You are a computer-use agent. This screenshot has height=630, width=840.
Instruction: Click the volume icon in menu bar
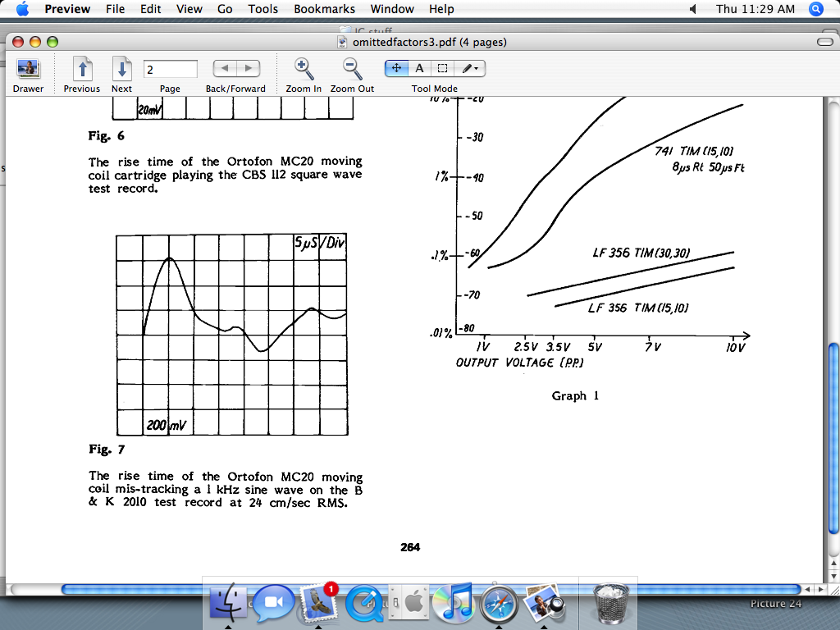point(692,9)
